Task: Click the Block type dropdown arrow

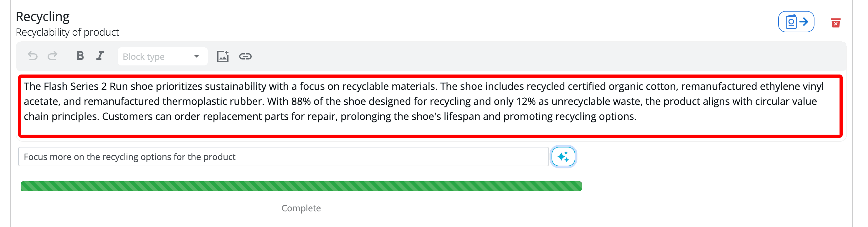Action: (197, 56)
